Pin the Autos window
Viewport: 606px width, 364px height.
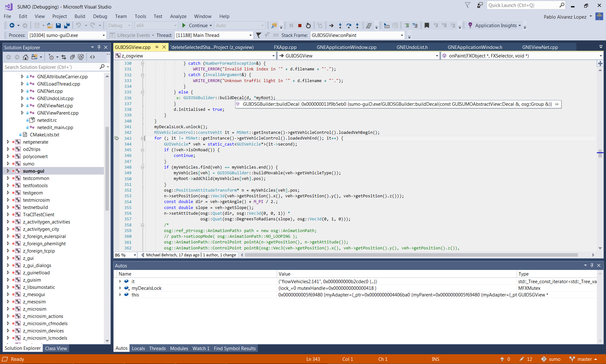[x=592, y=266]
